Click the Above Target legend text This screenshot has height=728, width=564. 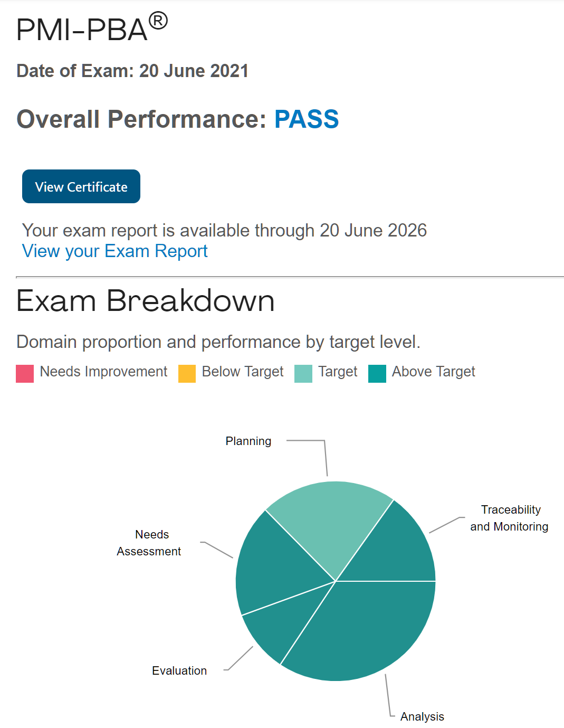433,372
